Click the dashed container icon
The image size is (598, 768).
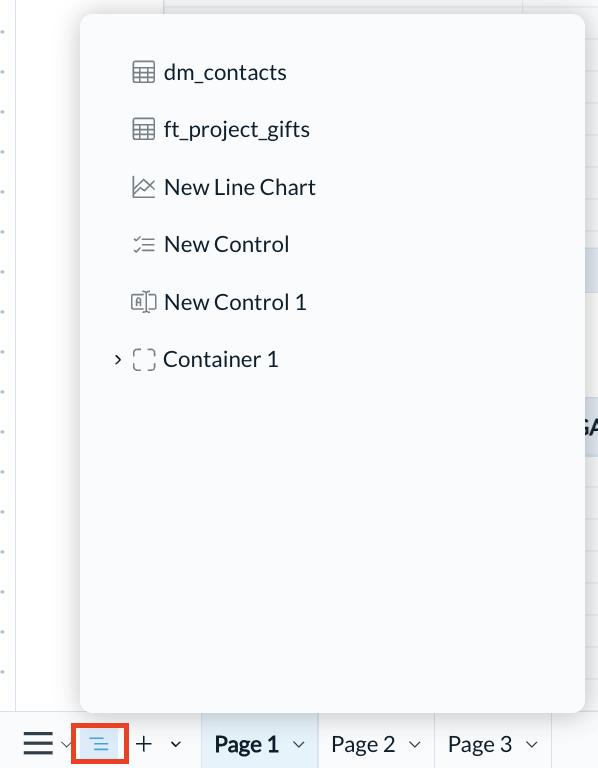pyautogui.click(x=144, y=360)
